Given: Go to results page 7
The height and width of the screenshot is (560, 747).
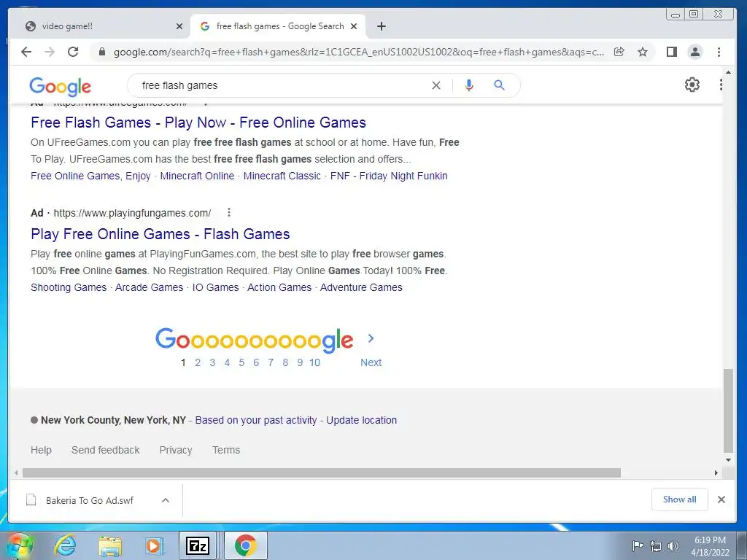Looking at the screenshot, I should (x=271, y=362).
